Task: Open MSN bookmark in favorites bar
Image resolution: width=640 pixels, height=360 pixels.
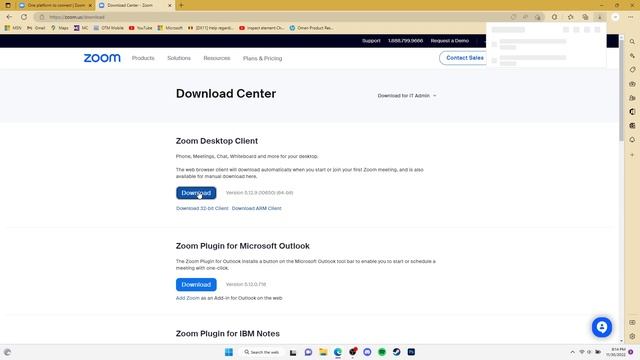Action: coord(13,28)
